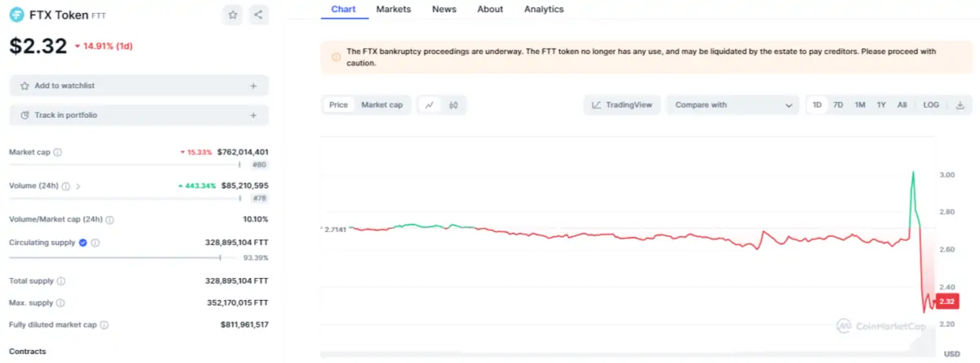Click Volume rank progress bar
Screen dimensions: 980x363
coord(125,198)
